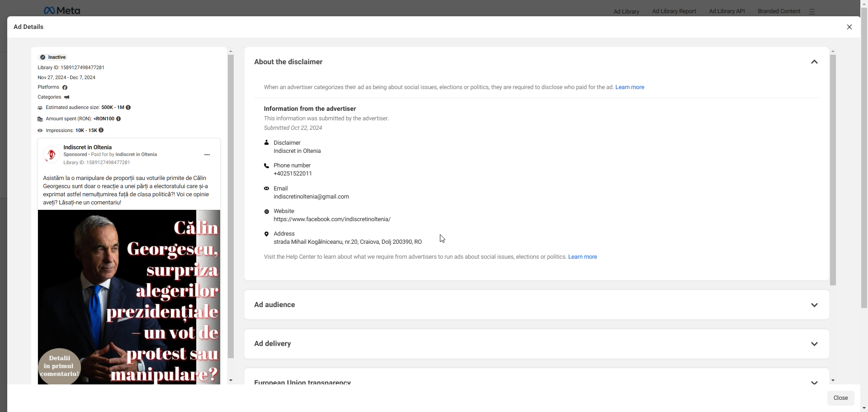Open Ad Library Report in navigation
This screenshot has height=412, width=868.
(674, 11)
